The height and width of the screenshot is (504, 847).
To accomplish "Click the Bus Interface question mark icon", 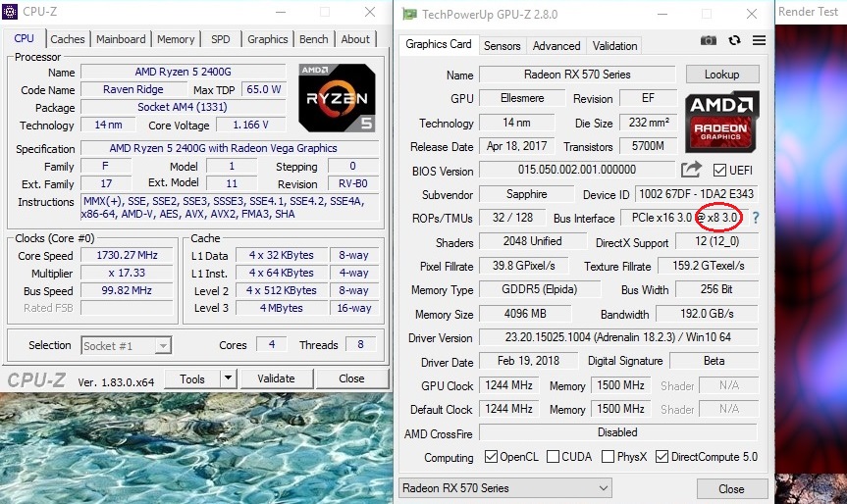I will tap(756, 218).
